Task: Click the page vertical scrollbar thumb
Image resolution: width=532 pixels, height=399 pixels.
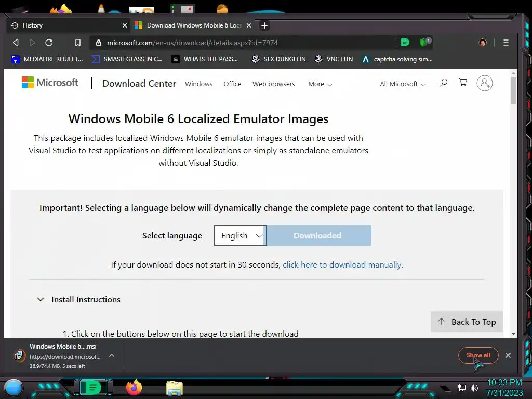Action: [513, 90]
